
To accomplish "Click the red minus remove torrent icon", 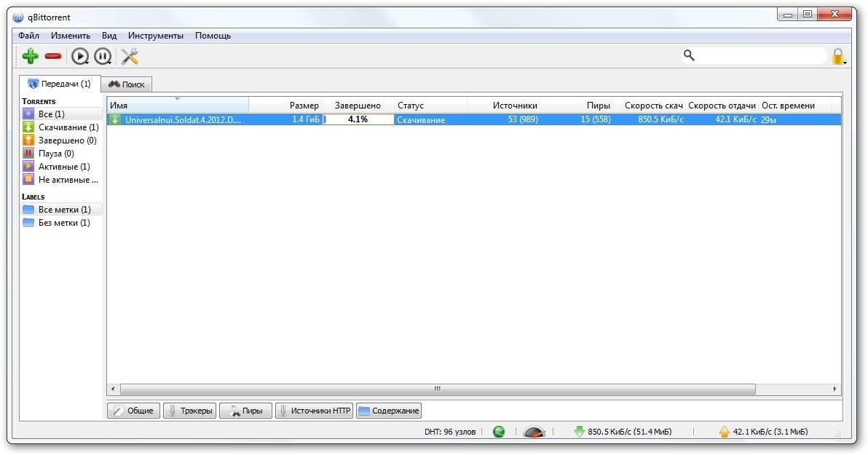I will click(53, 56).
